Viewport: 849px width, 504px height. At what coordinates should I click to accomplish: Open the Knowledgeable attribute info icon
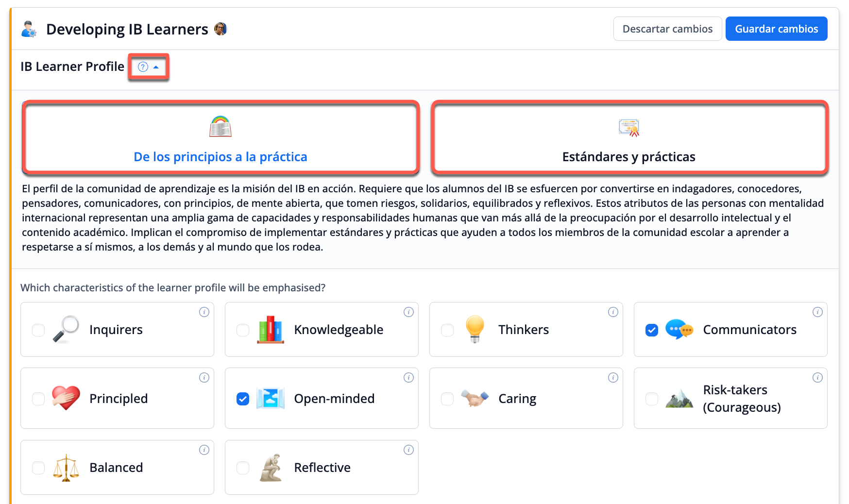coord(408,312)
